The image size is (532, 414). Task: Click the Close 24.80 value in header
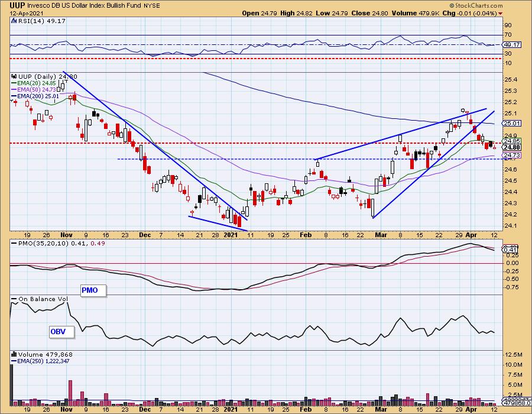pos(370,13)
